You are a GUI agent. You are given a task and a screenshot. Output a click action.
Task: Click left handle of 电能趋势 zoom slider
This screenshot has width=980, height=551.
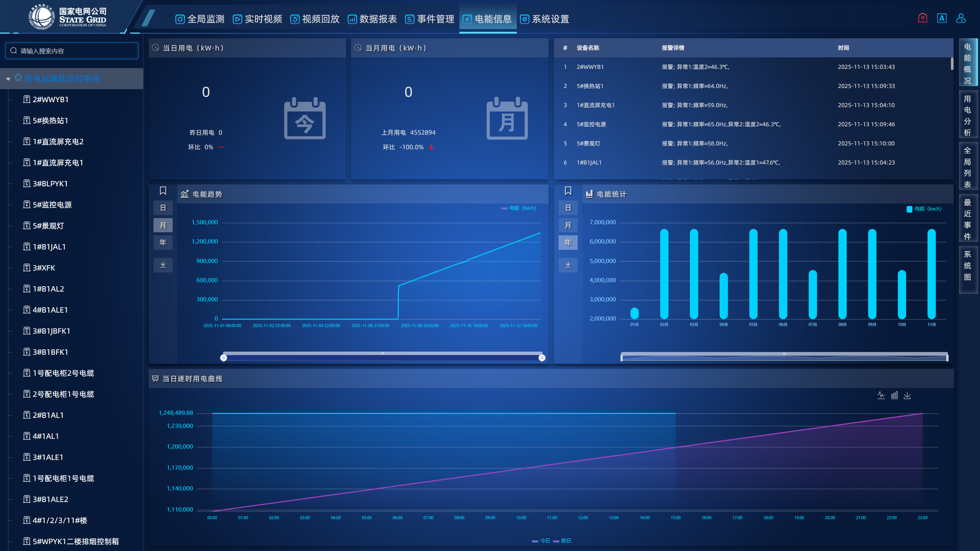point(224,358)
